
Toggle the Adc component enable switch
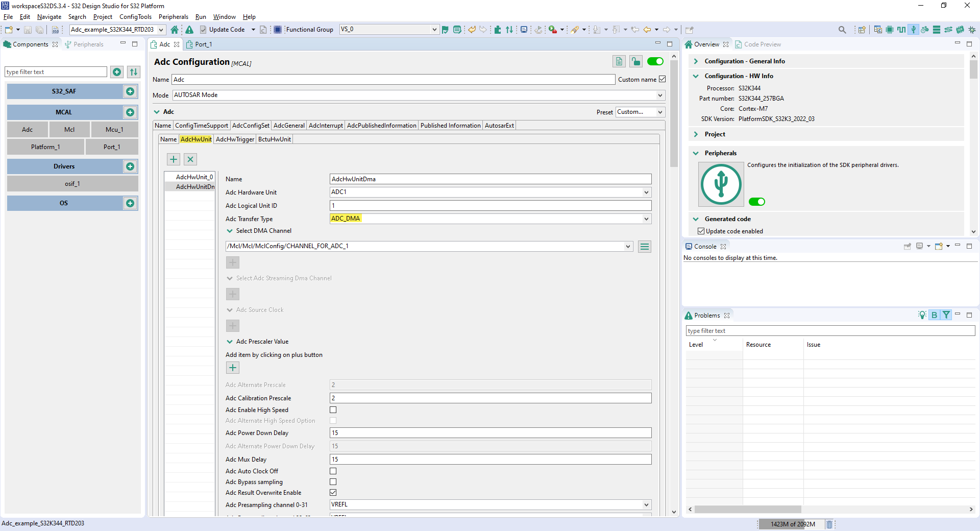(655, 62)
